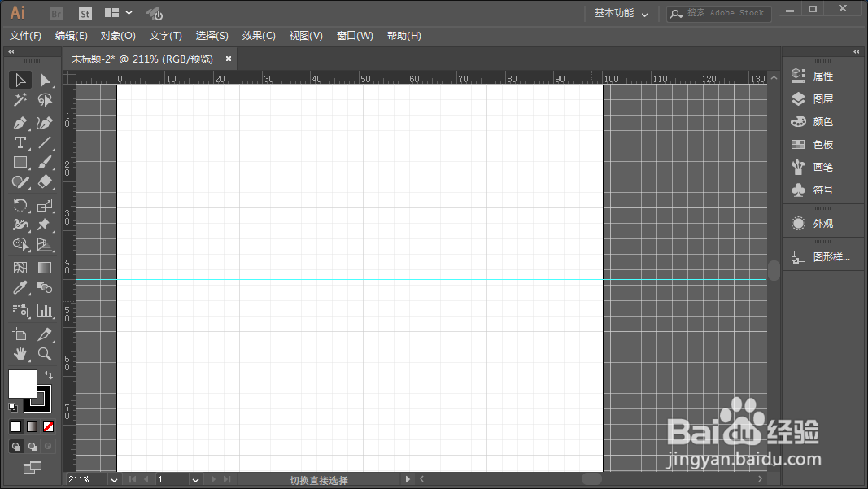
Task: Close the 未标题-2 document tab
Action: 228,59
